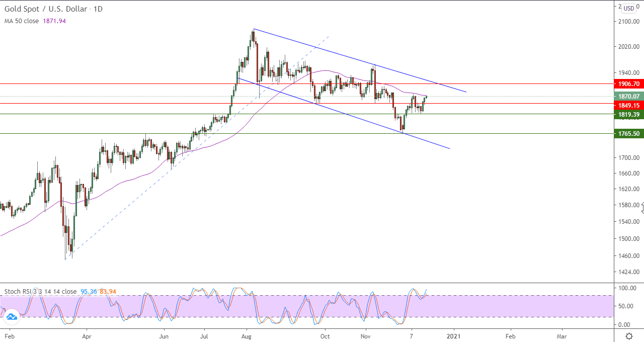Click the 1460.00 price axis label

(629, 256)
